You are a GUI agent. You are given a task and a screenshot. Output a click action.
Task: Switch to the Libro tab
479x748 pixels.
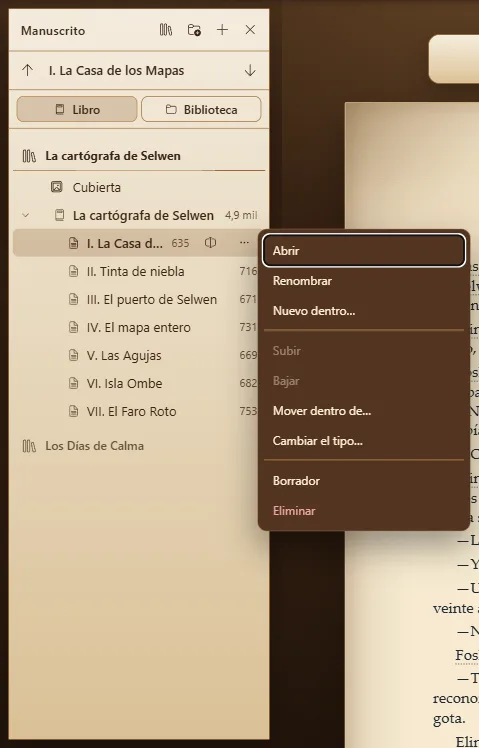[77, 109]
